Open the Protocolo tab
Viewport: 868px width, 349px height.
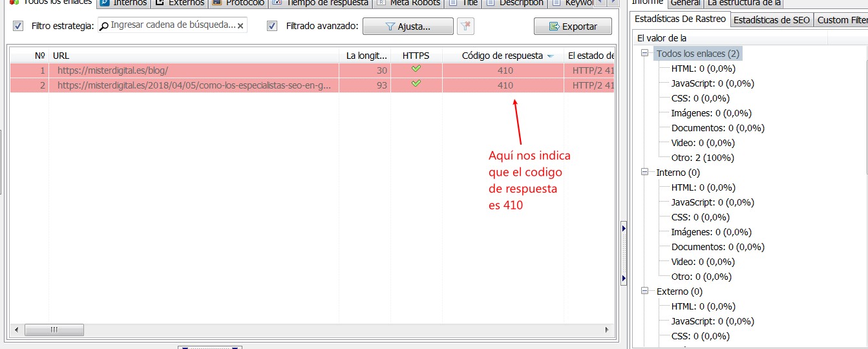click(238, 3)
